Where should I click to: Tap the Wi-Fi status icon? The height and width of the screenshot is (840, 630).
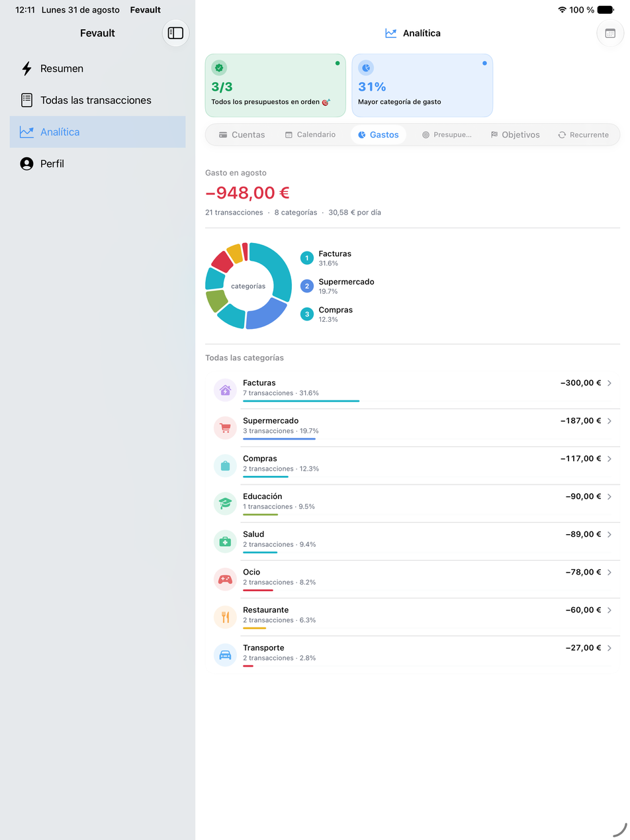562,10
